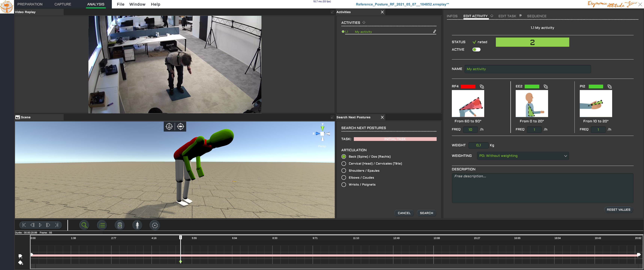Open the Window menu
Screen dimensions: 644x270
[x=137, y=4]
